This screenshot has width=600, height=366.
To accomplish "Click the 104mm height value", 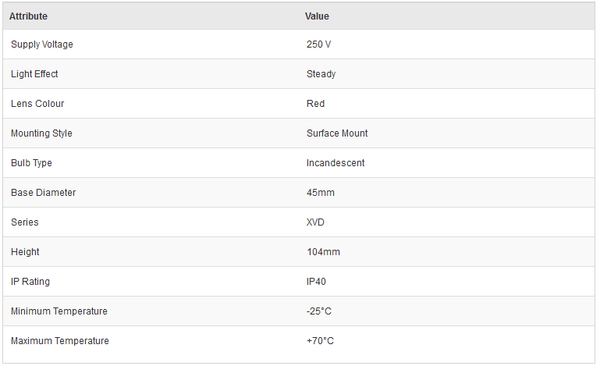I will (x=323, y=252).
